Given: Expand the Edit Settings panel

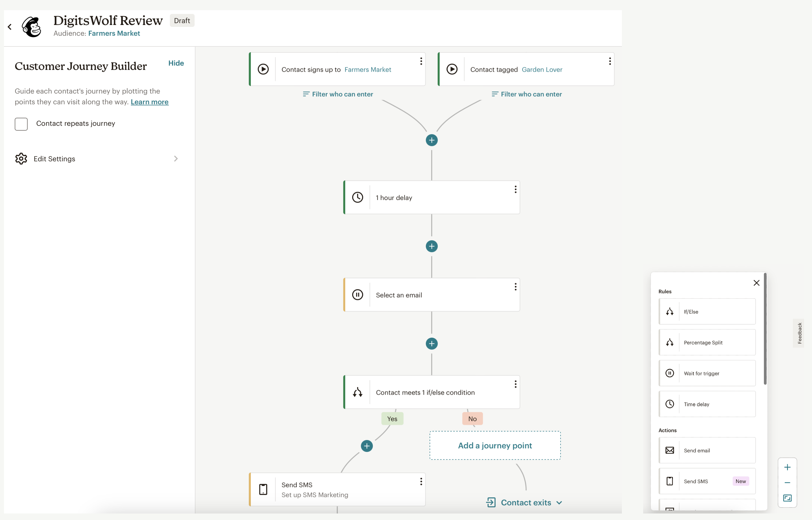Looking at the screenshot, I should (176, 159).
